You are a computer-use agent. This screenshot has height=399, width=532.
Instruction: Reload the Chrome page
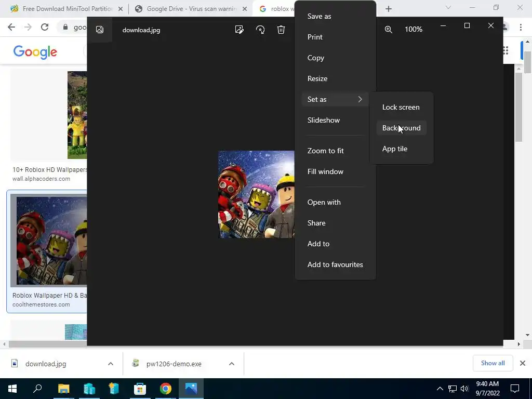[45, 27]
